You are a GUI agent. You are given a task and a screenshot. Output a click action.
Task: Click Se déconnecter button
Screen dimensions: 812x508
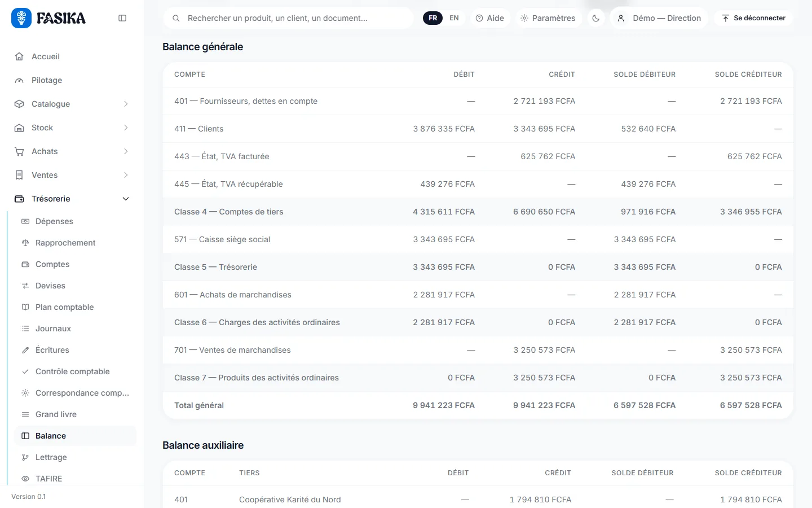click(x=753, y=18)
